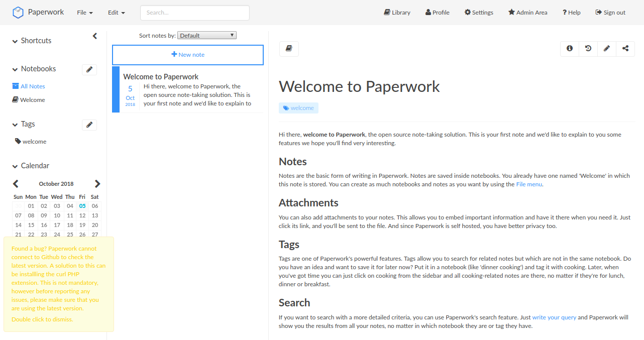Screen dimensions: 644x340
Task: Open the Welcome notebook
Action: (x=29, y=100)
